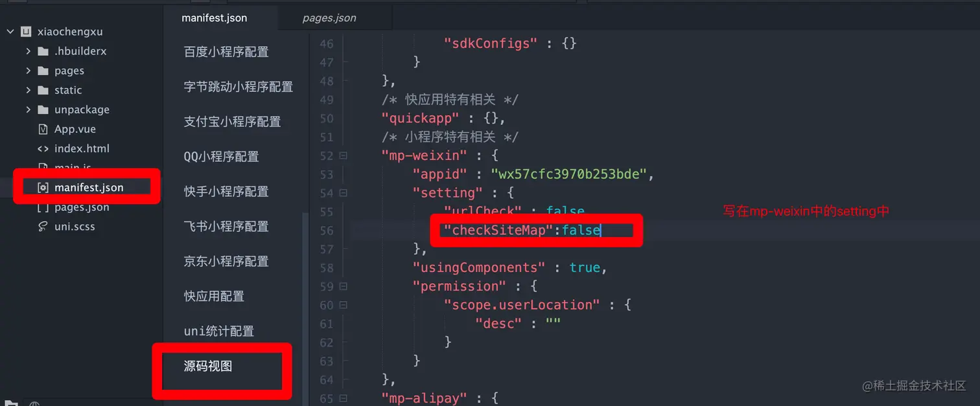Click the App.vue file icon

(43, 129)
